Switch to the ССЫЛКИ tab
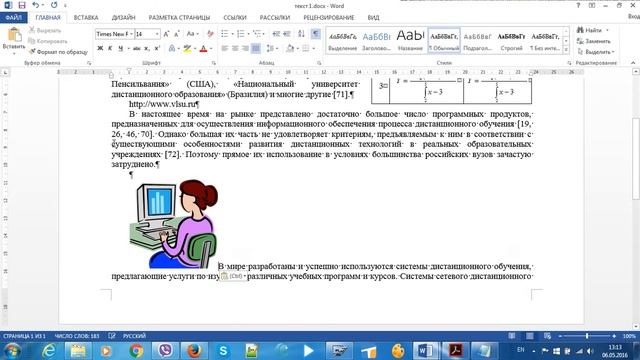The width and height of the screenshot is (640, 360). pyautogui.click(x=235, y=18)
